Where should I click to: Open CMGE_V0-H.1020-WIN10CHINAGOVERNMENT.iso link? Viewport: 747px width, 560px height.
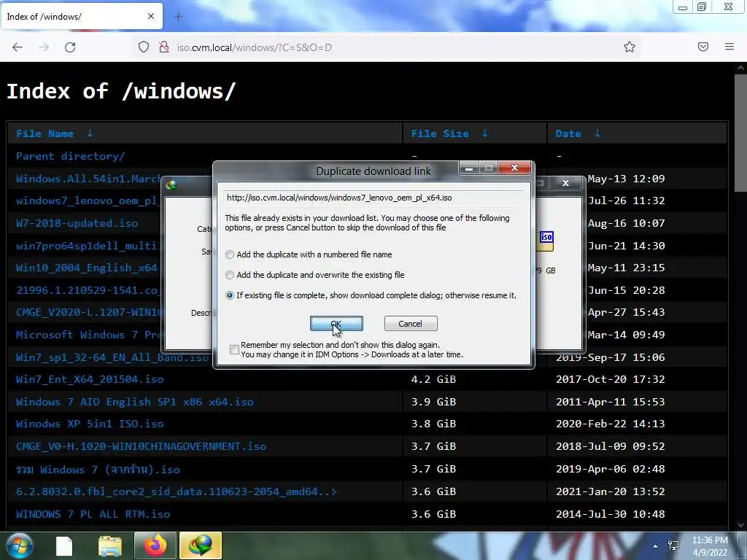(x=141, y=447)
